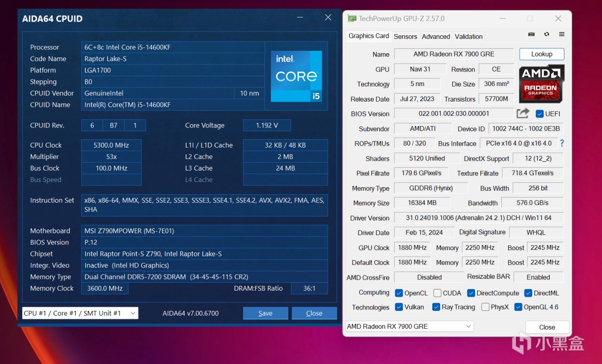Viewport: 602px width, 364px height.
Task: Click the BIOS Version field in GPU-Z
Action: [x=454, y=113]
